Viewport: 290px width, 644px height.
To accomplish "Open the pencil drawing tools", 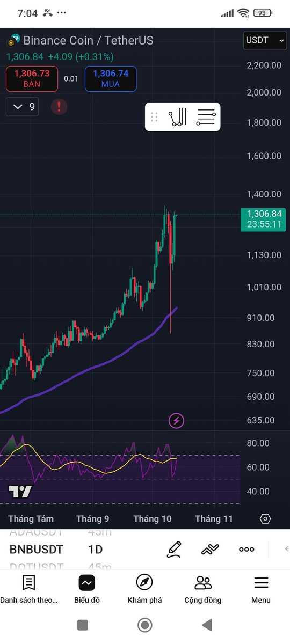I will (x=174, y=549).
